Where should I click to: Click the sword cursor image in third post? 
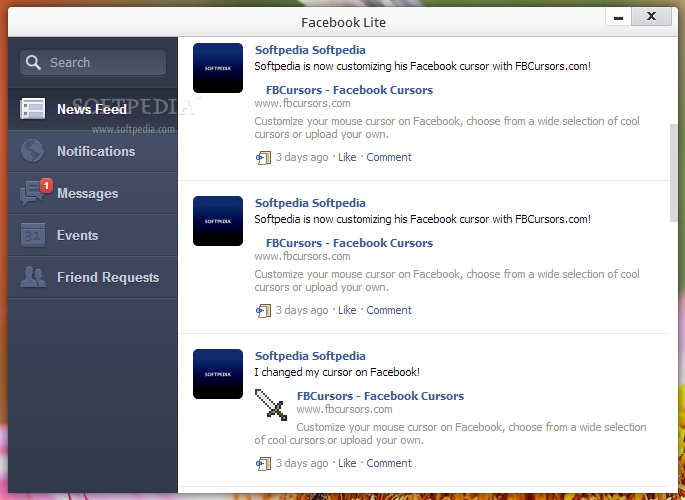pyautogui.click(x=271, y=405)
